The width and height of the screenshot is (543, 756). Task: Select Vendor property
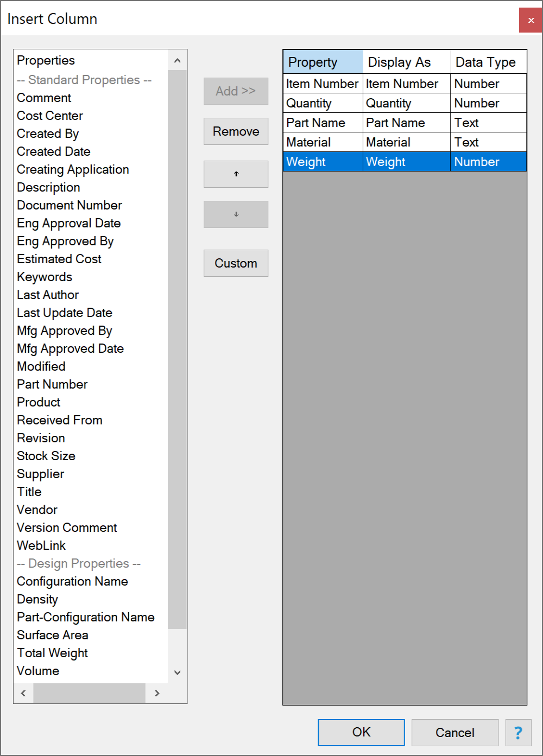point(37,510)
